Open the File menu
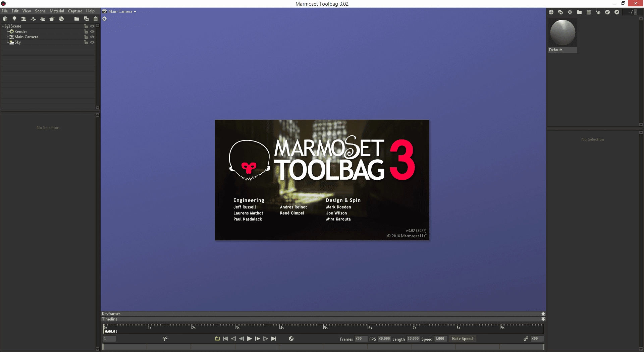 tap(5, 11)
